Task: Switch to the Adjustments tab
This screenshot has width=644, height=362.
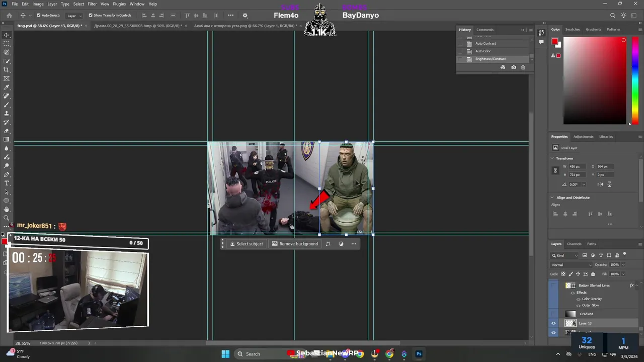Action: point(584,137)
